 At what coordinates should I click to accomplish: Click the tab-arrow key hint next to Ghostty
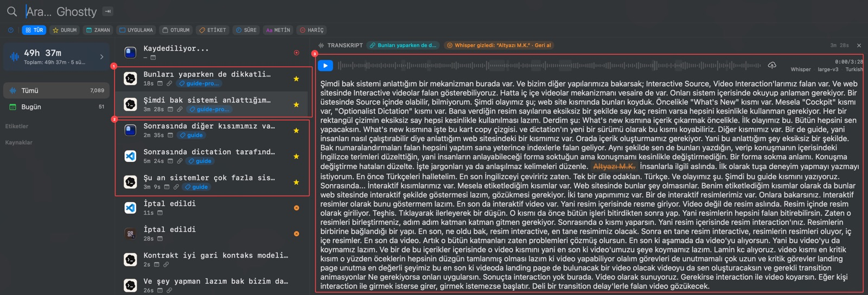(x=108, y=11)
